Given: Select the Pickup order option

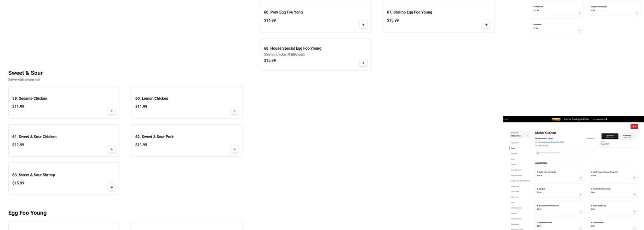Looking at the screenshot, I should click(609, 136).
